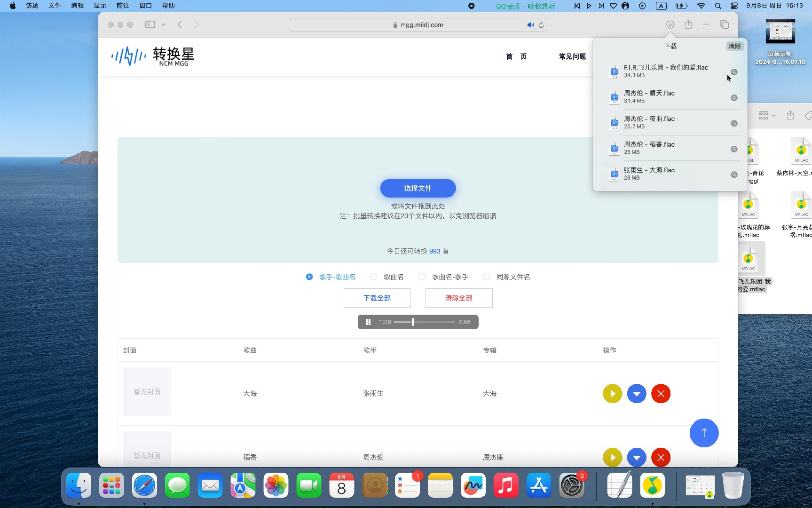Open Freeform from the Dock
The height and width of the screenshot is (508, 812).
473,485
